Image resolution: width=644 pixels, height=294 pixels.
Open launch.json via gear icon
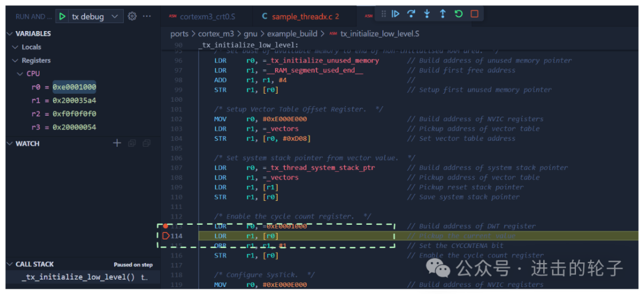132,17
